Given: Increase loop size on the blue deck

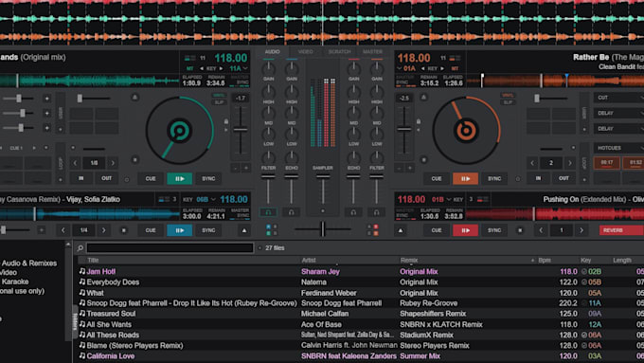Looking at the screenshot, I should (x=103, y=230).
